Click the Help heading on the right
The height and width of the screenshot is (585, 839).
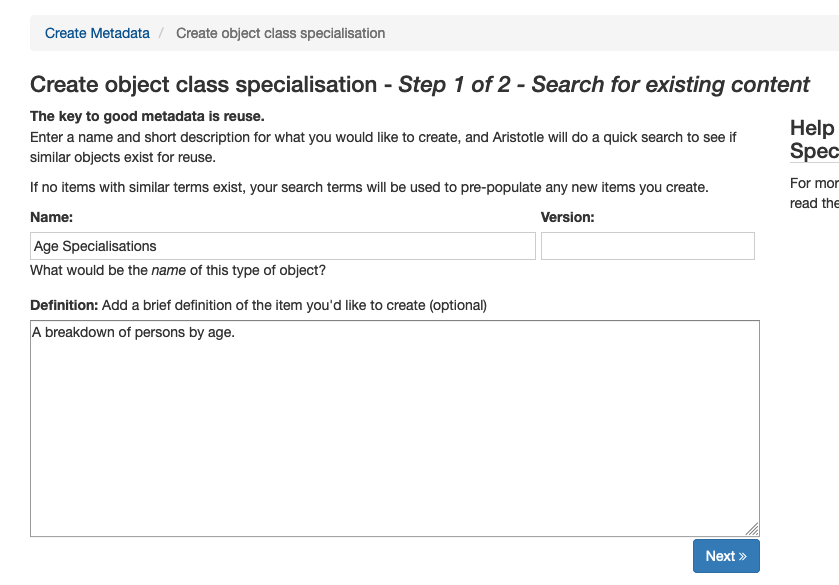(811, 128)
